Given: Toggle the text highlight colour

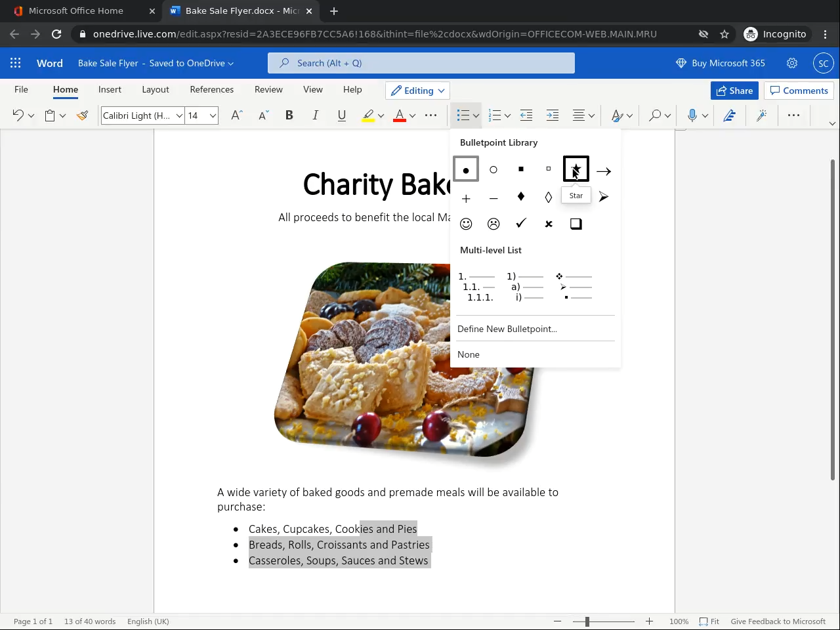Looking at the screenshot, I should [x=368, y=115].
